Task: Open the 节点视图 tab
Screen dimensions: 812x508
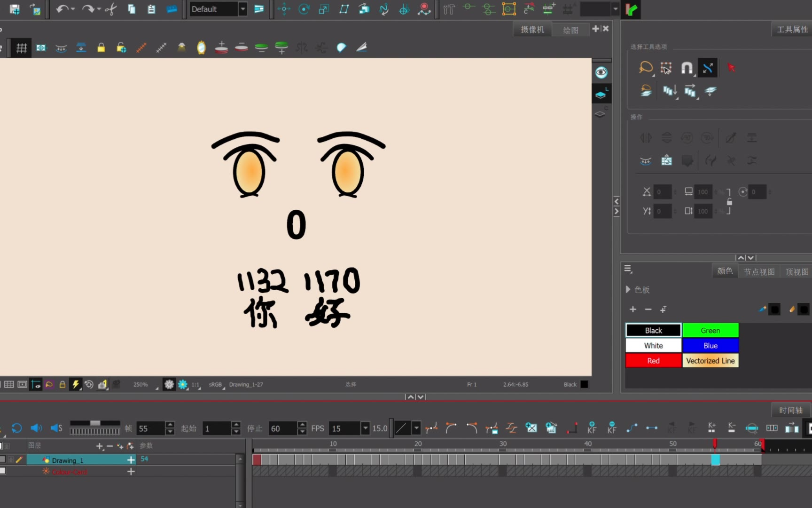Action: click(759, 272)
